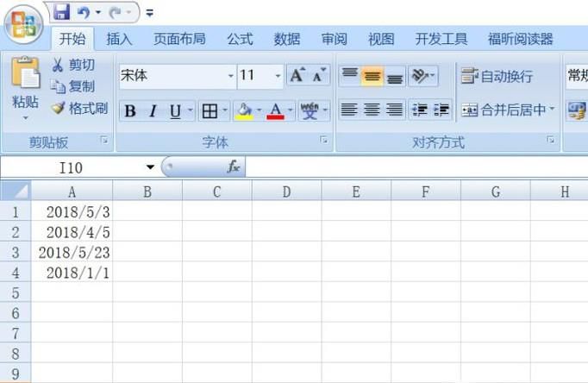Open the 字体 dialog launcher
Viewport: 588px width, 383px height.
coord(324,140)
